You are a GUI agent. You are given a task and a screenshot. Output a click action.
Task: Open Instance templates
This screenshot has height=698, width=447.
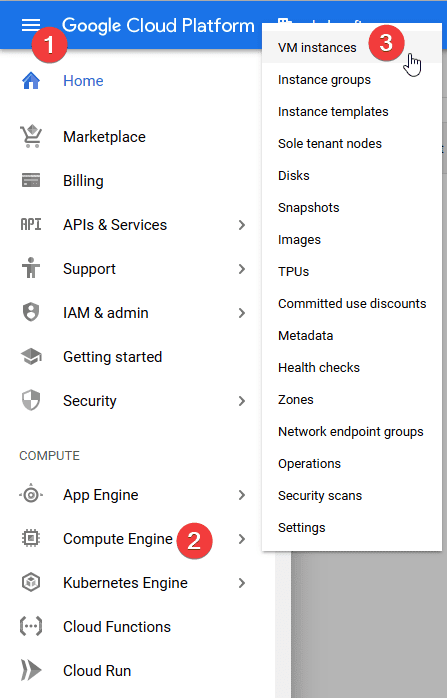[352, 112]
